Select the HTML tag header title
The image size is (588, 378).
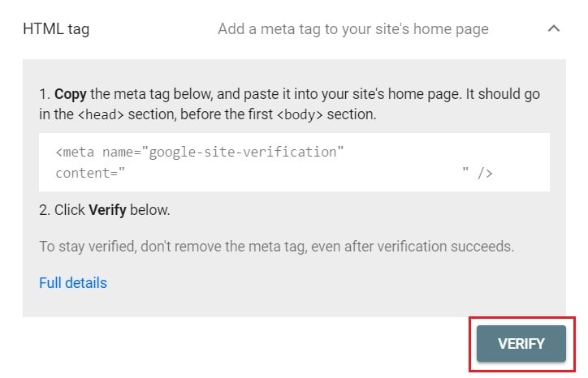[56, 29]
